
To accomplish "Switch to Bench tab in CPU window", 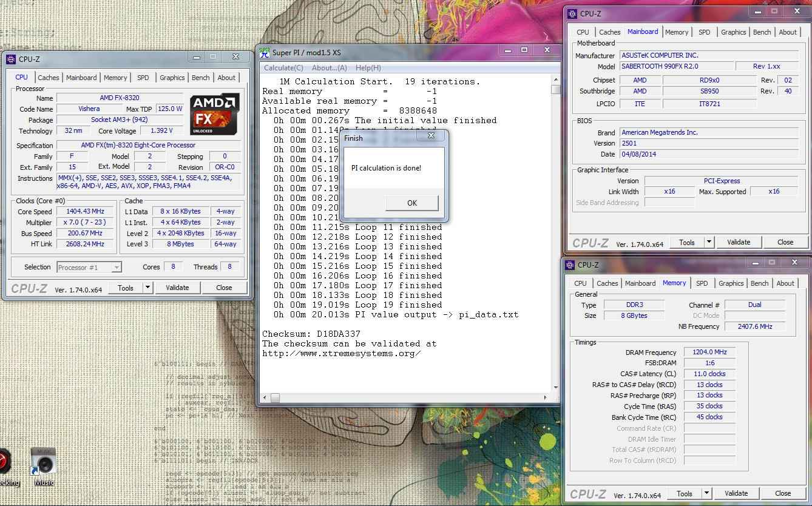I will (x=201, y=78).
